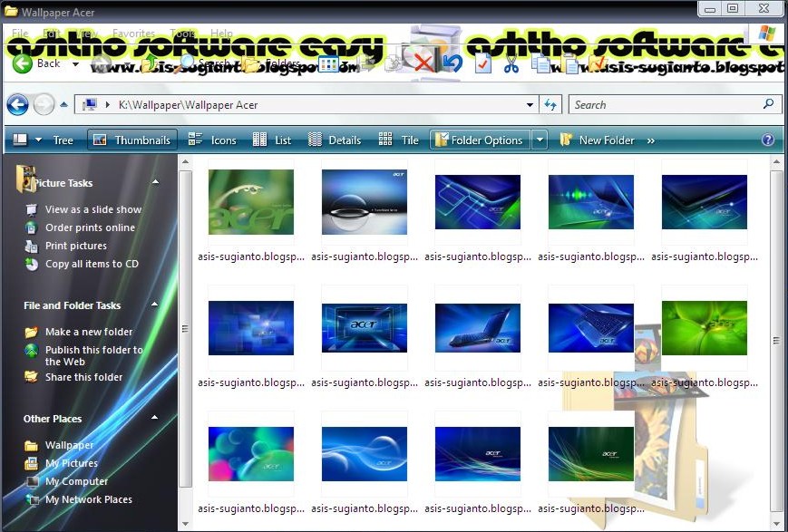Click the file list scrollbar down arrow
The image size is (788, 532).
click(x=776, y=524)
